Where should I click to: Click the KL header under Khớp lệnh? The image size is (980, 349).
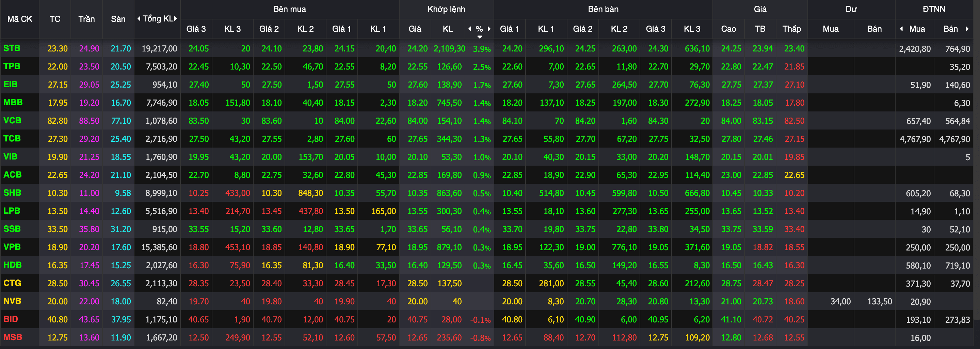coord(447,29)
